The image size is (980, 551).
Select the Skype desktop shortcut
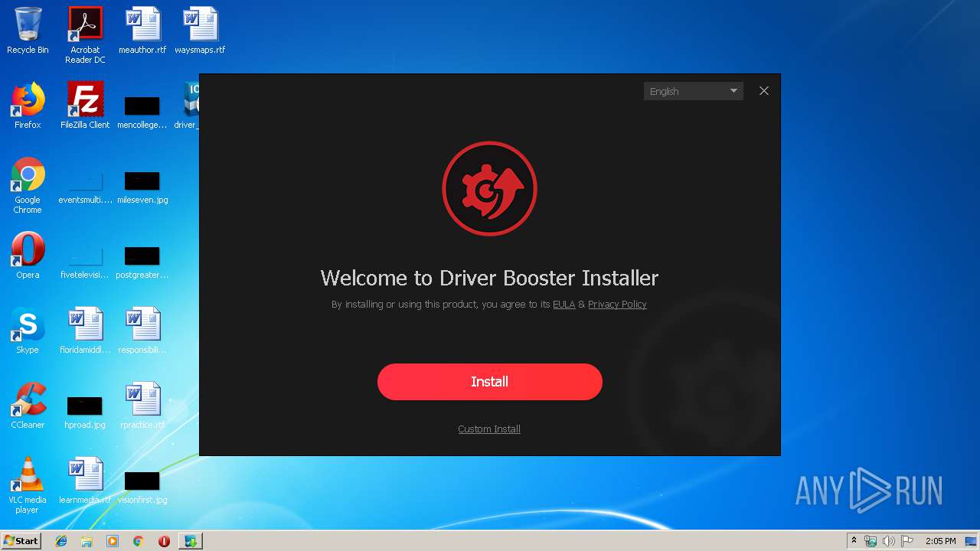click(28, 331)
